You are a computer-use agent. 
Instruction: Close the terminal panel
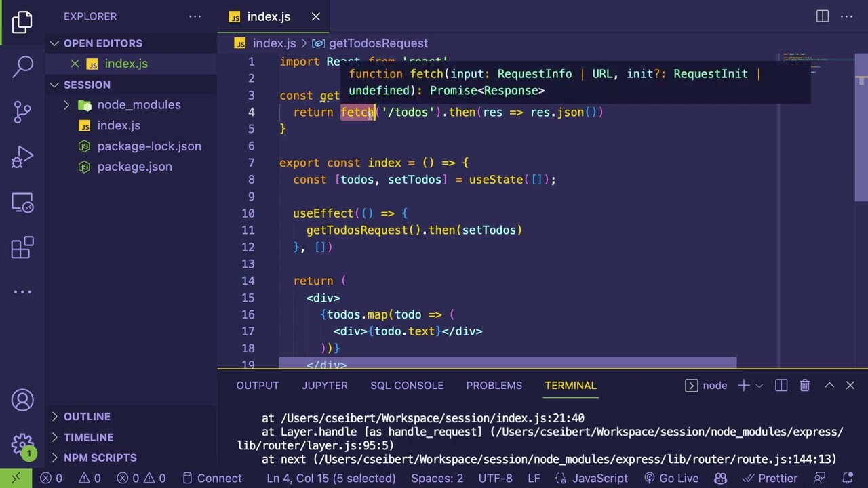850,386
